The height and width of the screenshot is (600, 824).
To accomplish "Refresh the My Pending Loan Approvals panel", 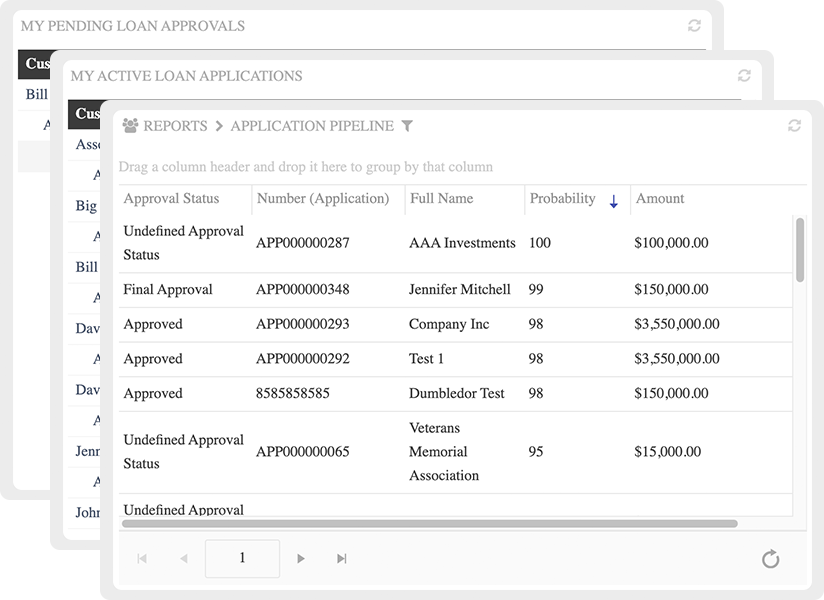I will pyautogui.click(x=694, y=26).
